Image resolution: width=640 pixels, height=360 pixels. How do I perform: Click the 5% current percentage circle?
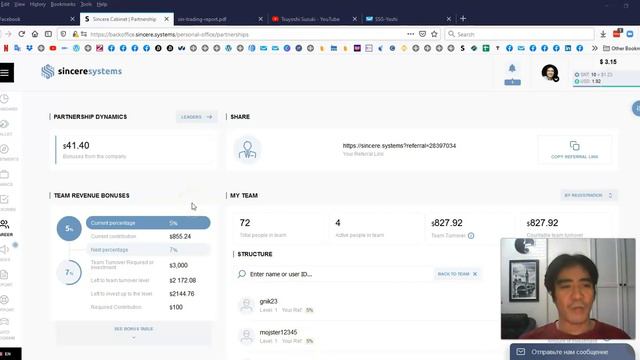[x=69, y=229]
